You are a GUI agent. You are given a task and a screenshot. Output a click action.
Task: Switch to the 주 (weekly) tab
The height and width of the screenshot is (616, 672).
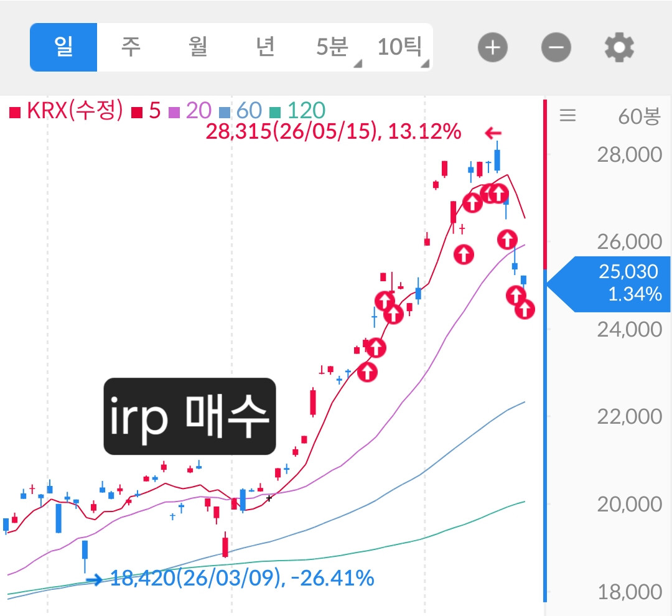(x=131, y=47)
